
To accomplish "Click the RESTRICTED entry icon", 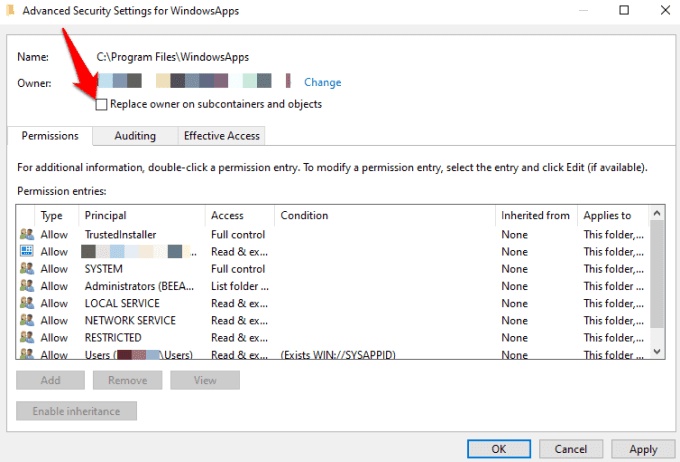I will click(26, 337).
